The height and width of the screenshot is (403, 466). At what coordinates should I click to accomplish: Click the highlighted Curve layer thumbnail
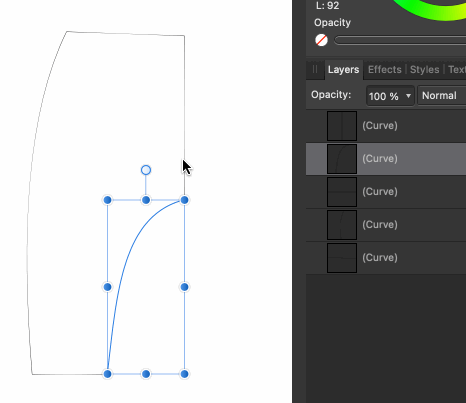[342, 159]
